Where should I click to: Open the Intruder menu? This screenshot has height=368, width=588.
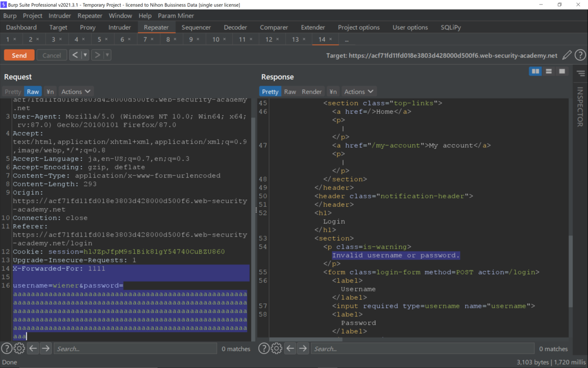click(x=60, y=16)
